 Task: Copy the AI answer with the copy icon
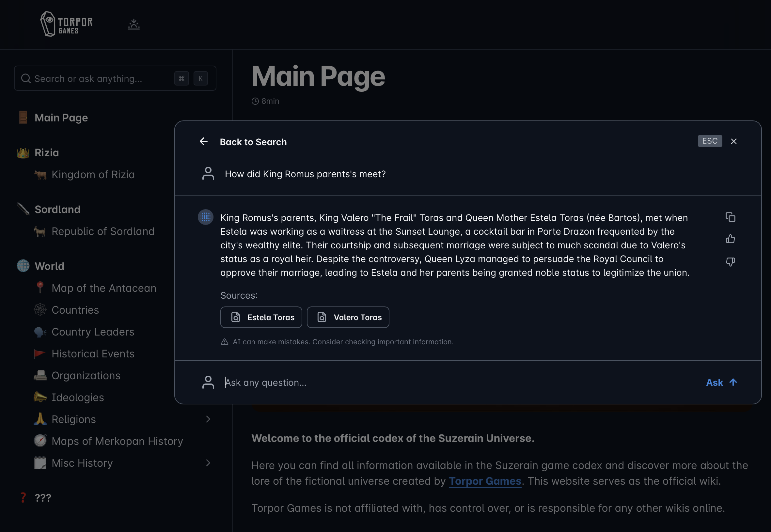(730, 217)
